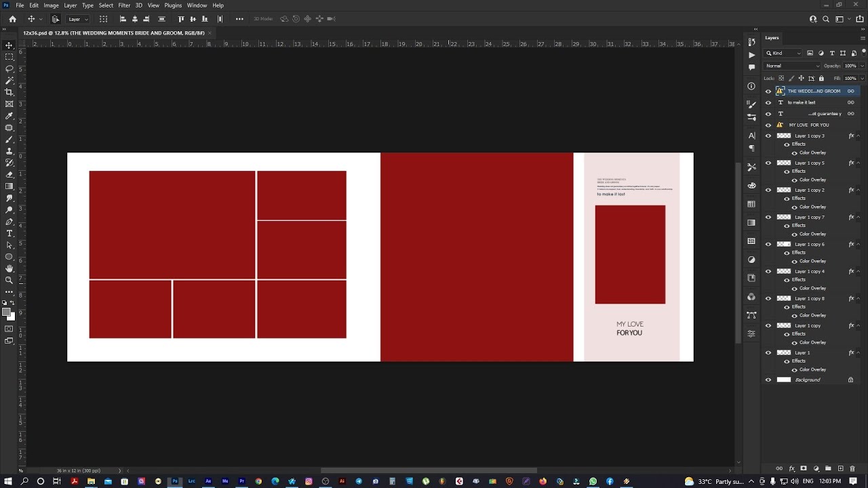Select the Frame tool

pos(9,104)
